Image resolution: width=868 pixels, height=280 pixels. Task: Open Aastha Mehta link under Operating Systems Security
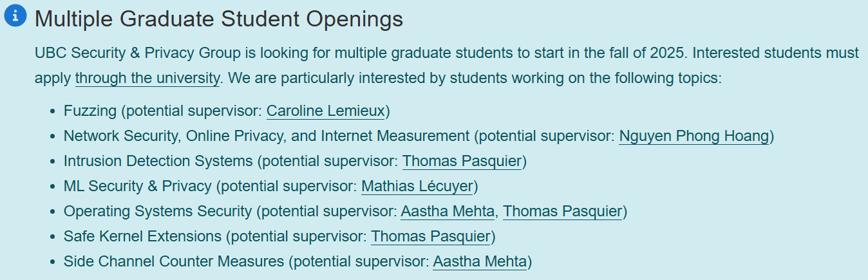click(448, 211)
